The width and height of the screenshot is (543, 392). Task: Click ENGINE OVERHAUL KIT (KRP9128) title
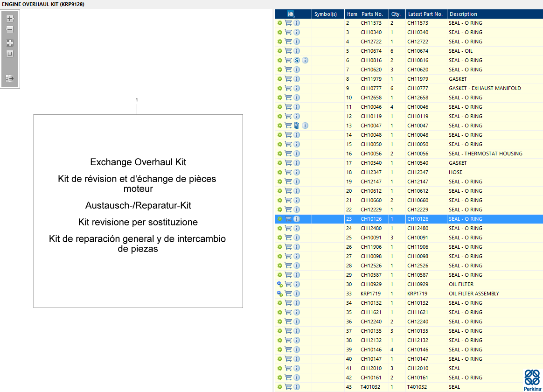[x=43, y=4]
